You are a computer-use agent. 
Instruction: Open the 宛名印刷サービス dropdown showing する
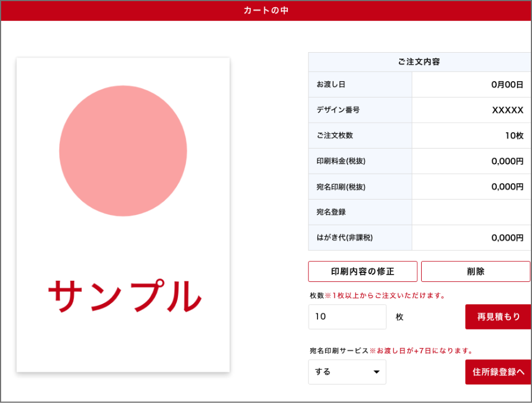point(347,372)
